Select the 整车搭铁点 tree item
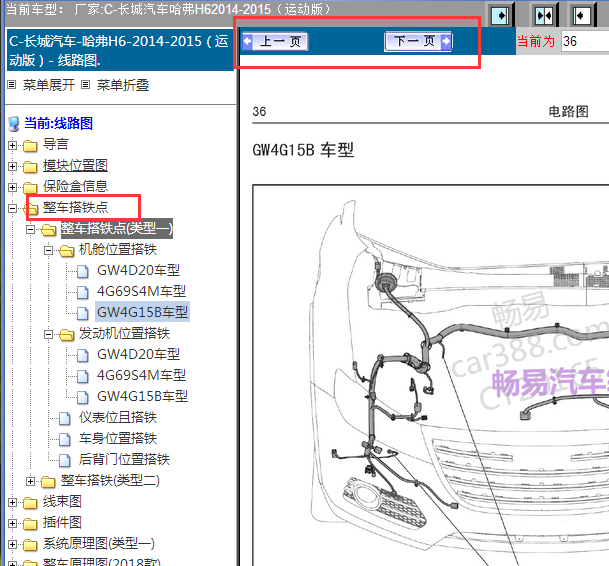Viewport: 609px width, 566px height. [75, 207]
